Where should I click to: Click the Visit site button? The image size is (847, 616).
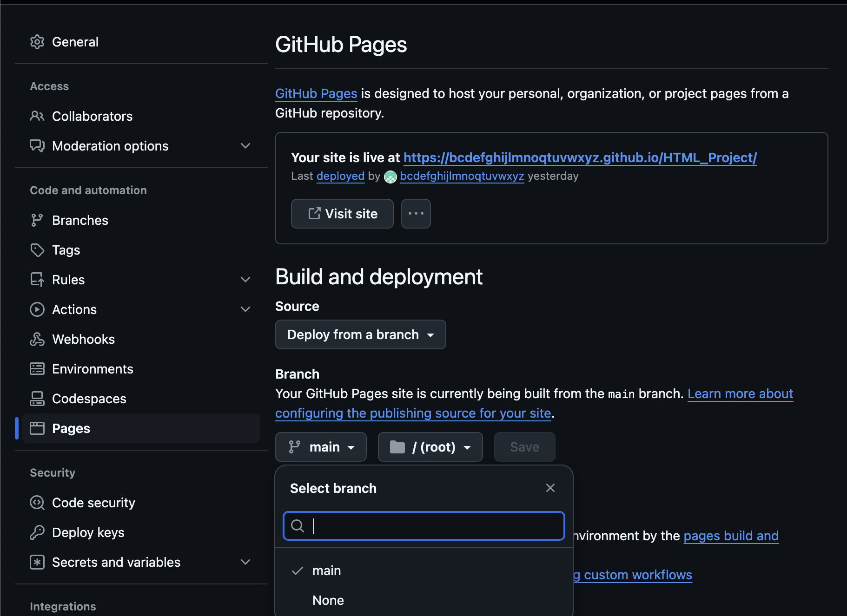click(342, 214)
